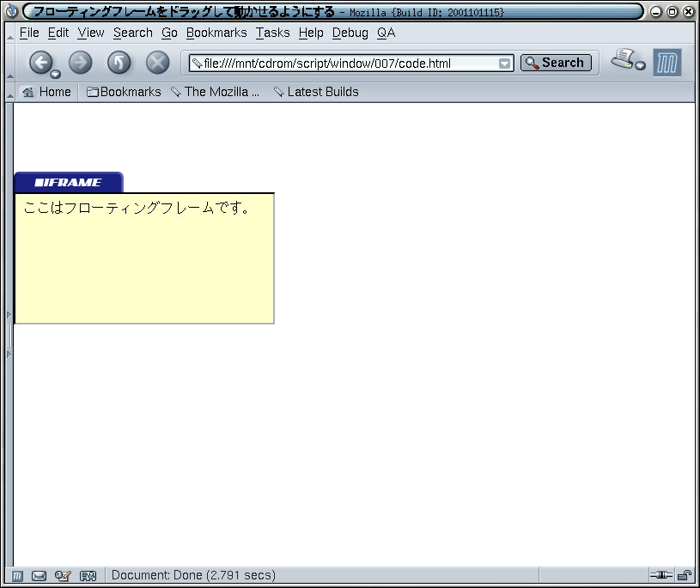Click the Document: Done status text
700x588 pixels.
pyautogui.click(x=193, y=575)
